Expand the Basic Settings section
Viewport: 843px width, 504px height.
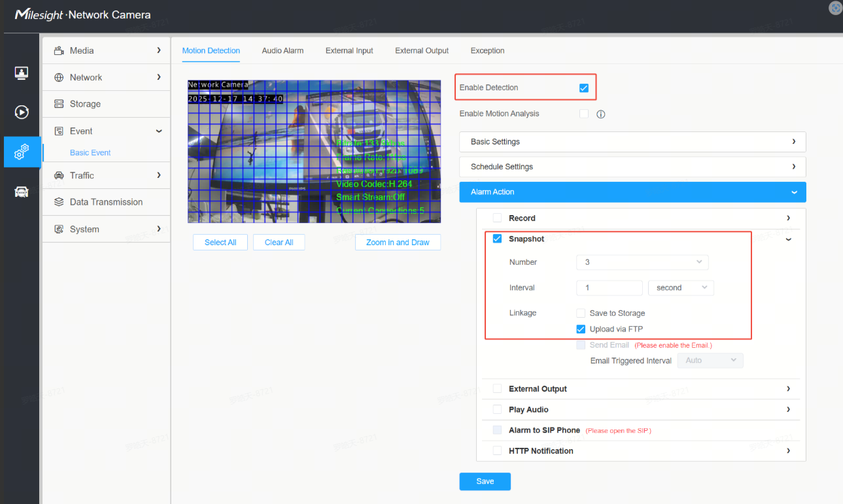(632, 142)
